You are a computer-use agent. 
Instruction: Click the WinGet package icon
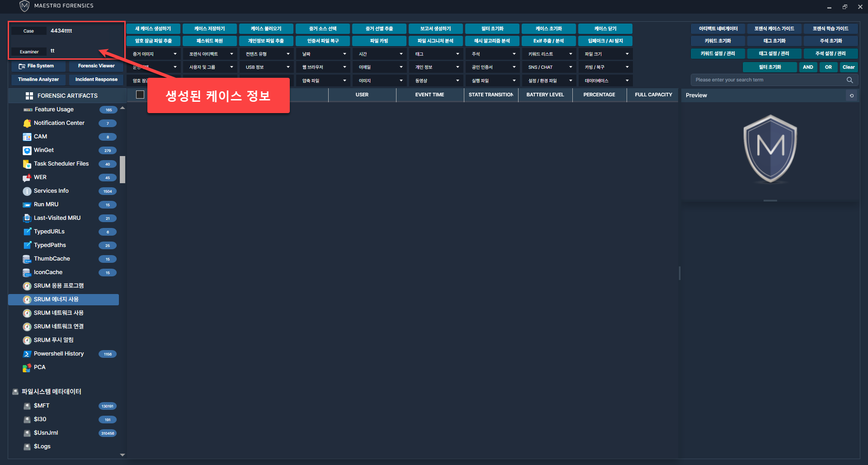click(x=27, y=150)
